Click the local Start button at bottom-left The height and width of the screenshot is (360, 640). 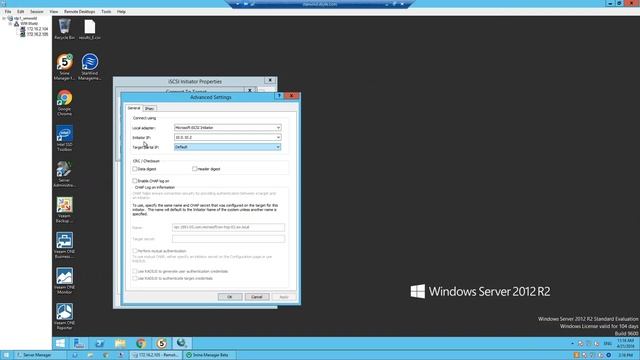tap(6, 355)
